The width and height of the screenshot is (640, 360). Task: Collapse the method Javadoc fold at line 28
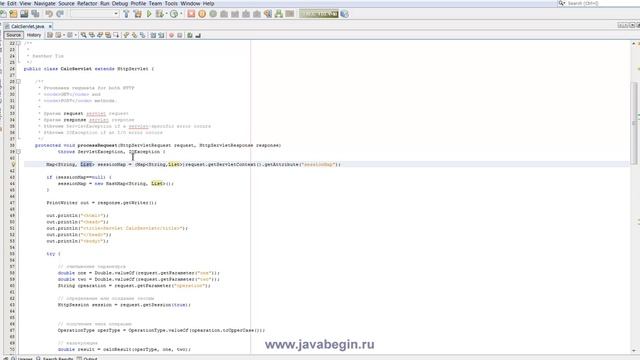point(18,82)
